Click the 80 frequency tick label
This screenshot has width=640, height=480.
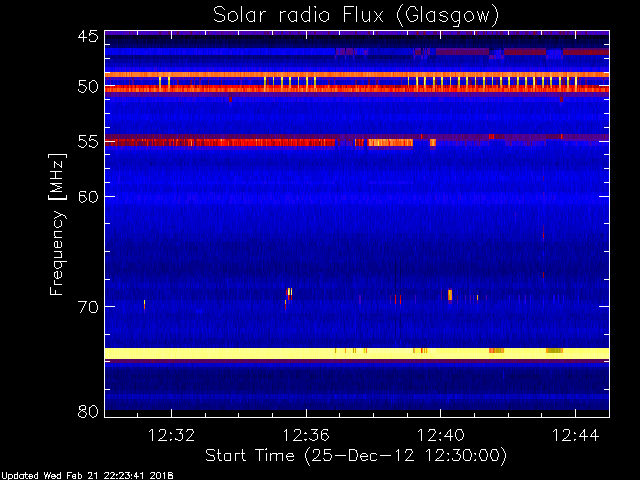click(x=88, y=411)
